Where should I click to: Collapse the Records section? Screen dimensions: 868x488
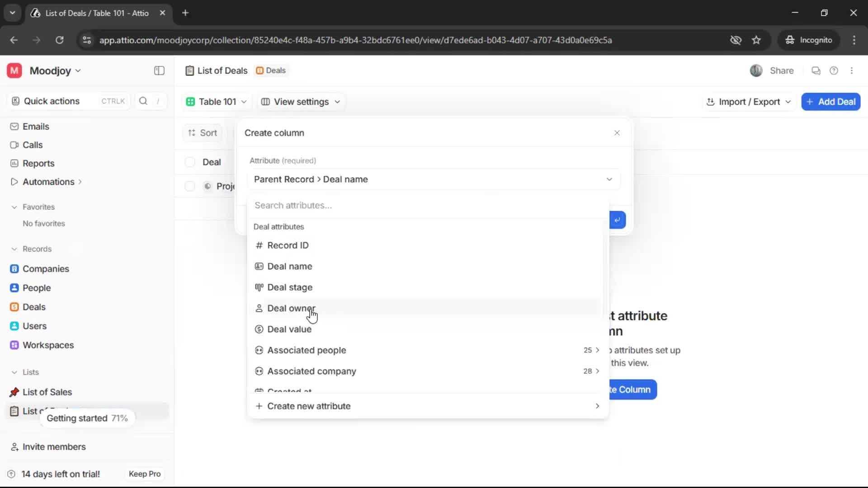14,249
